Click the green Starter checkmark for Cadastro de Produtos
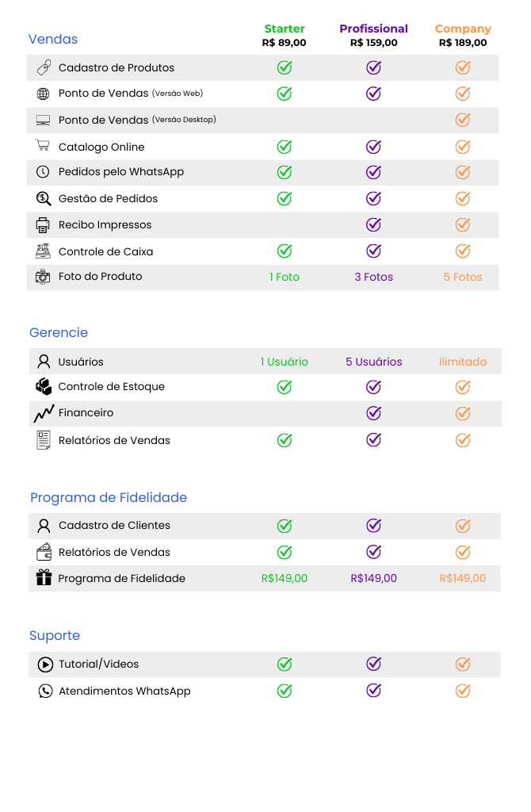The height and width of the screenshot is (812, 531). (285, 68)
